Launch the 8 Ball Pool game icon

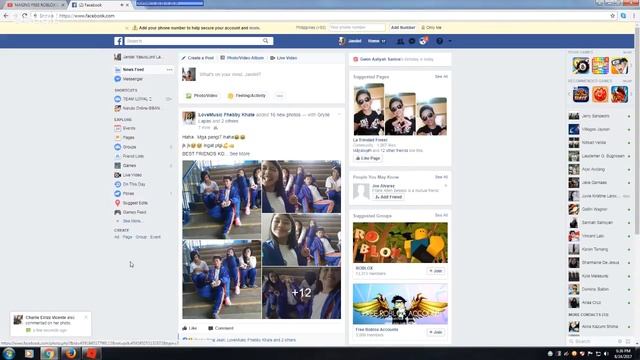[580, 66]
